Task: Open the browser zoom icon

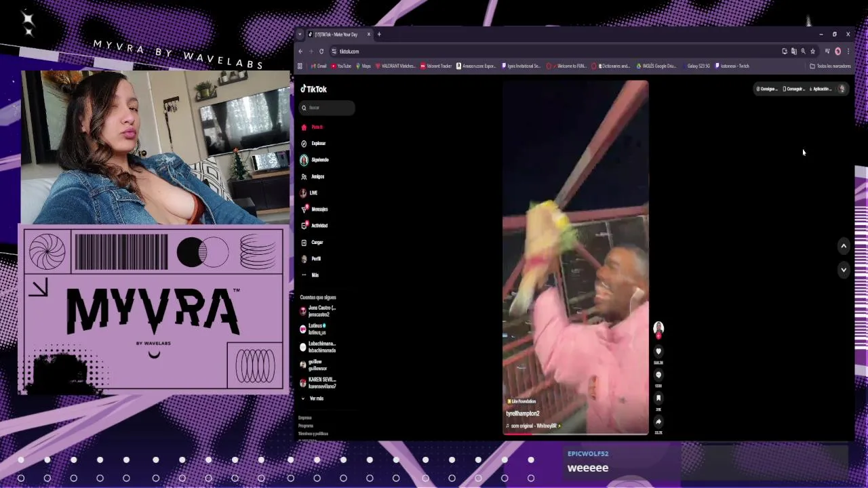Action: click(x=803, y=52)
